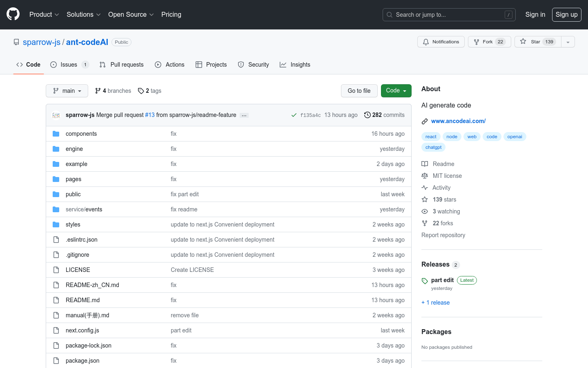Click the green commit status checkmark
Image resolution: width=588 pixels, height=368 pixels.
click(x=294, y=115)
